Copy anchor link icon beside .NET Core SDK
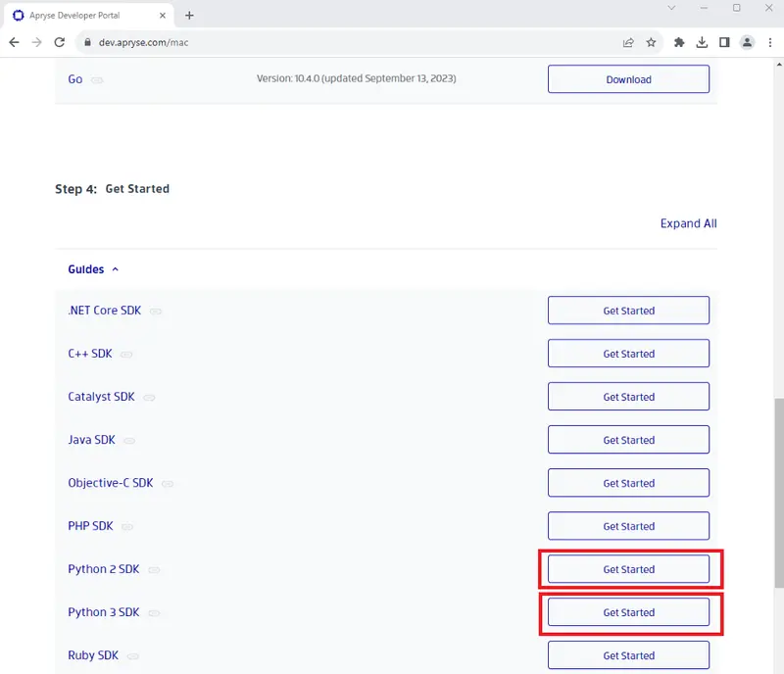784x674 pixels. click(156, 311)
